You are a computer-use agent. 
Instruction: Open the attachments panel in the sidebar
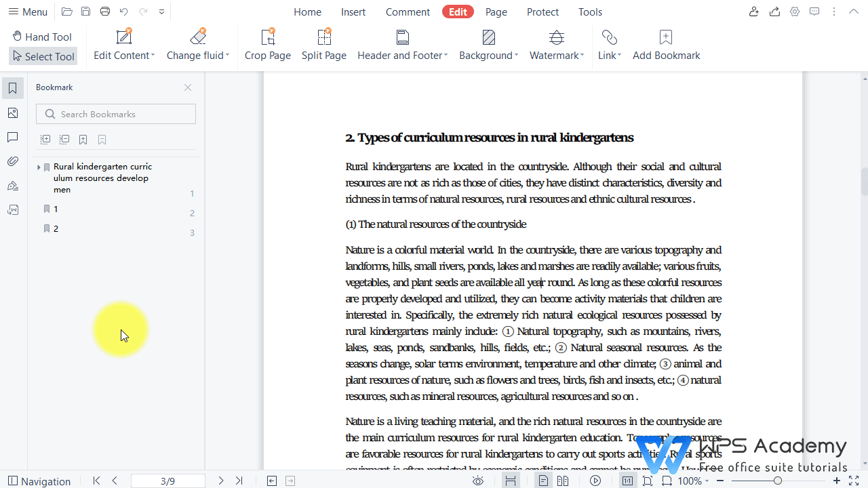coord(12,161)
